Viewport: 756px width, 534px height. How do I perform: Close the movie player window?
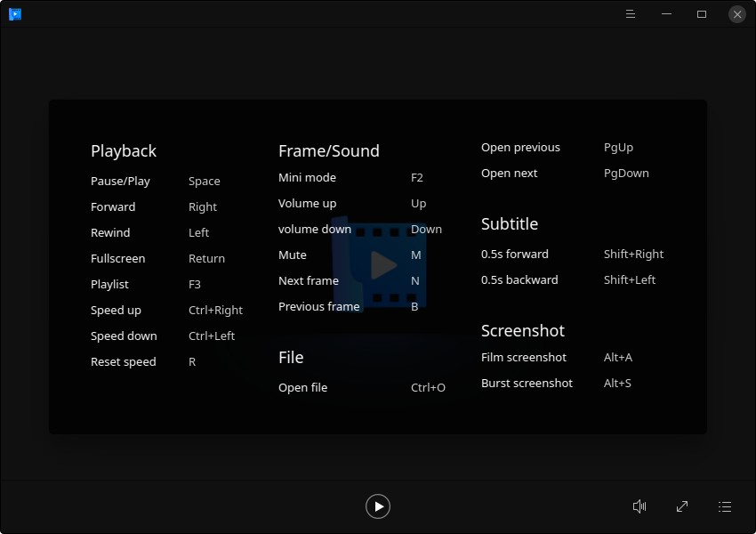[x=737, y=14]
